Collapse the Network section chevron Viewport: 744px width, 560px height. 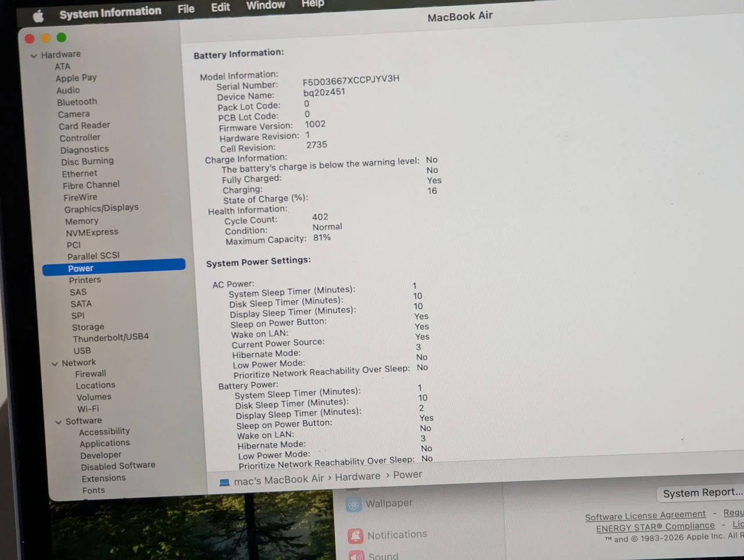click(55, 364)
